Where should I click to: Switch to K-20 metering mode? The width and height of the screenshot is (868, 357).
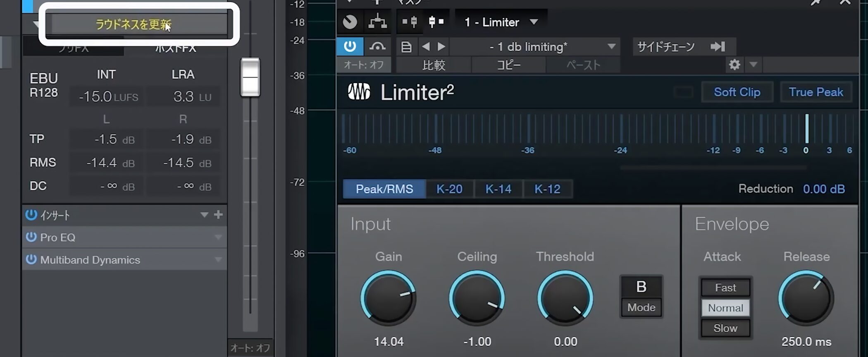coord(449,189)
